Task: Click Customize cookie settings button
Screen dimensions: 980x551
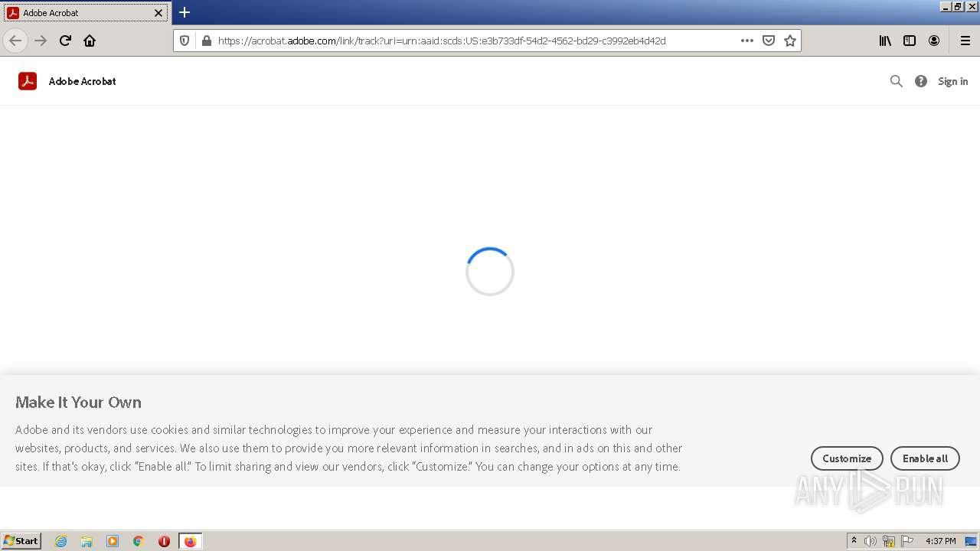Action: (847, 458)
